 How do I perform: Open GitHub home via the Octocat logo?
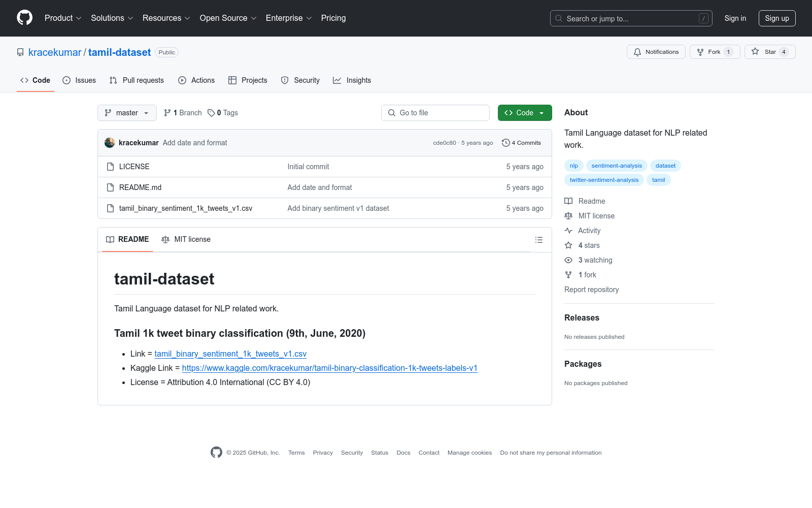24,18
